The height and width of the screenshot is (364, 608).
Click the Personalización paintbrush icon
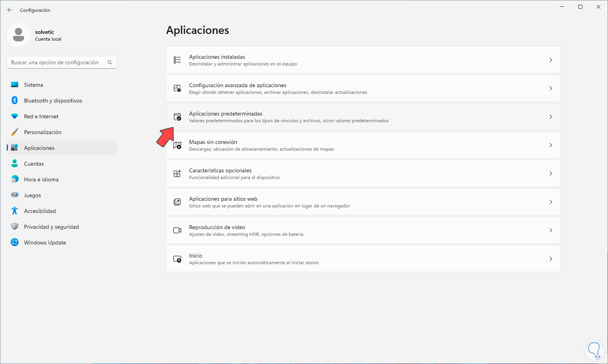(x=15, y=132)
